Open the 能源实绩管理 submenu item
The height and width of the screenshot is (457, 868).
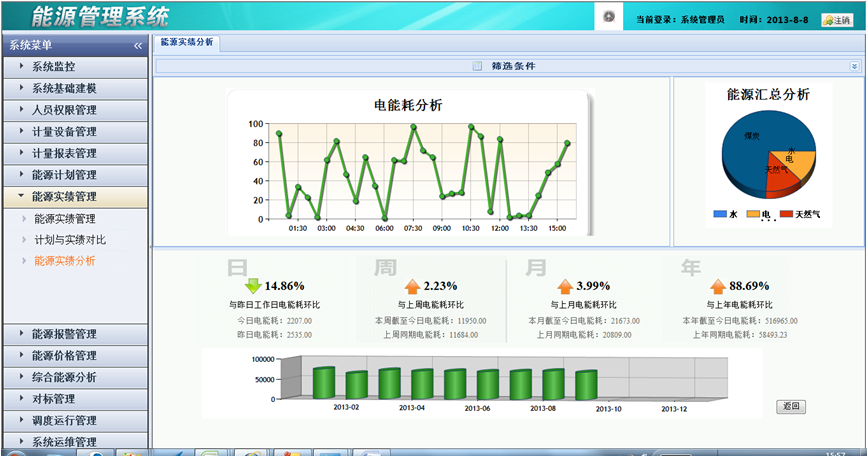click(x=65, y=219)
